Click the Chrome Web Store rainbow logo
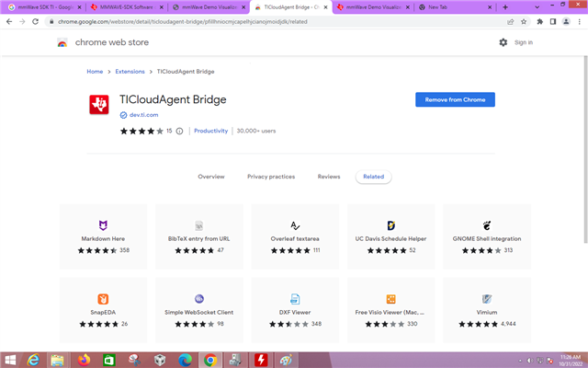This screenshot has height=368, width=588. point(62,42)
